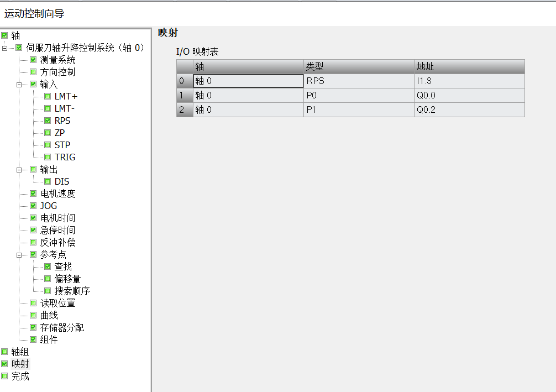Toggle the ZP input checkbox
Screen dimensions: 556x392
pos(48,133)
